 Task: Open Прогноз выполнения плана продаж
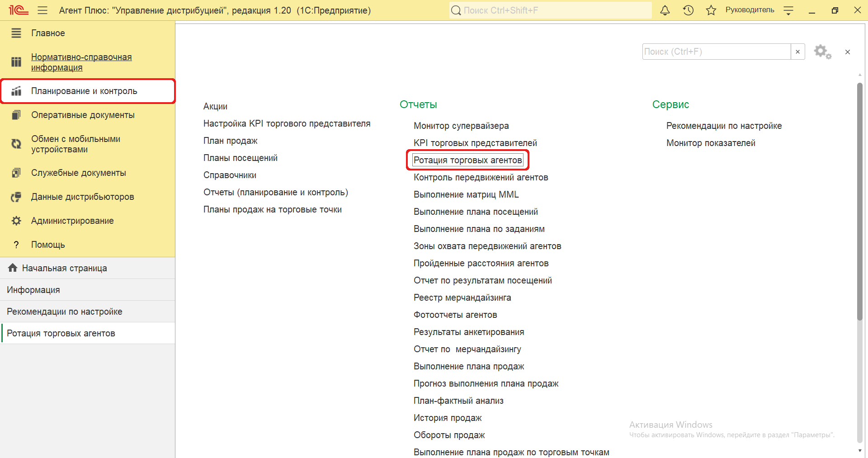click(x=486, y=383)
